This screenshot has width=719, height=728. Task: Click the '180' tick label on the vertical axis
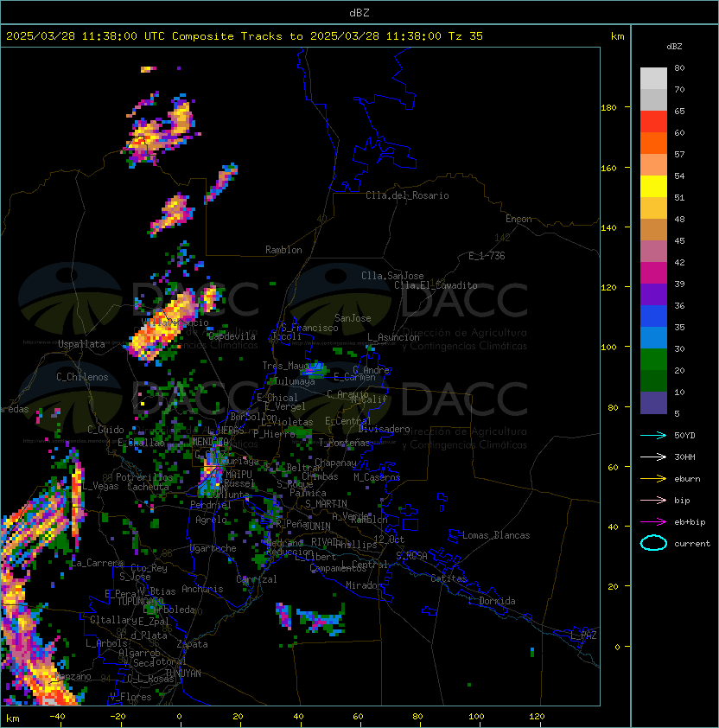[608, 108]
